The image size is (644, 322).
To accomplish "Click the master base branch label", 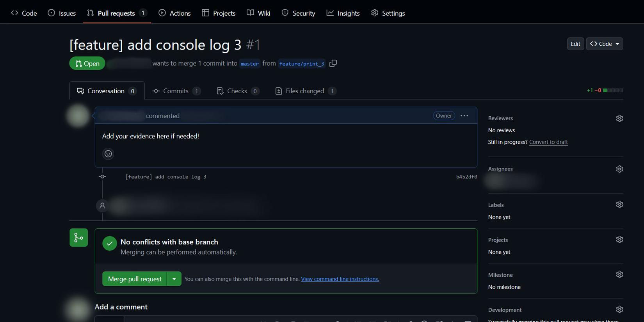I will tap(250, 64).
